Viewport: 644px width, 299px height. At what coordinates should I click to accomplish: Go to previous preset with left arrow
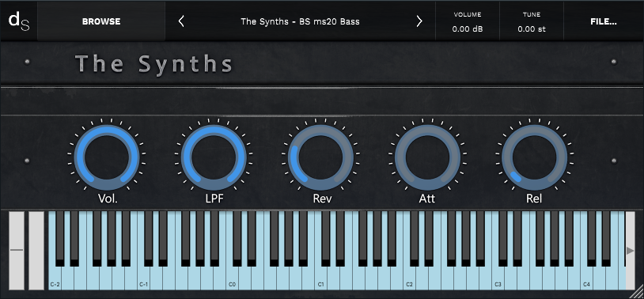[181, 21]
